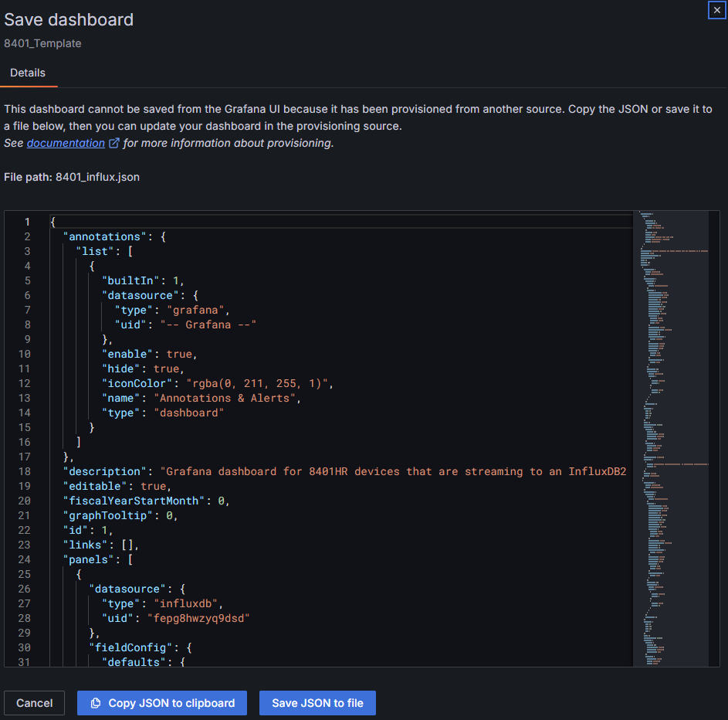The image size is (728, 720).
Task: Click line number 1 in the gutter
Action: tap(28, 222)
